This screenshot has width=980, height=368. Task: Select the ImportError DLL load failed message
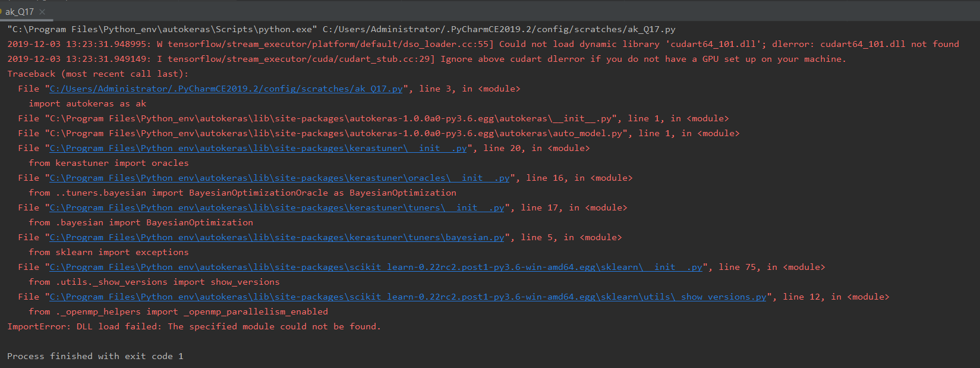[193, 326]
